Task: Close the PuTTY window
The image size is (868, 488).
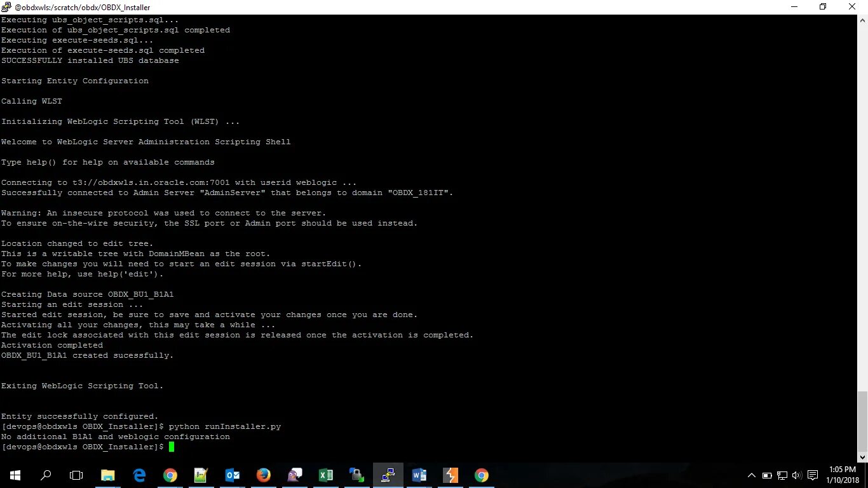Action: point(853,7)
